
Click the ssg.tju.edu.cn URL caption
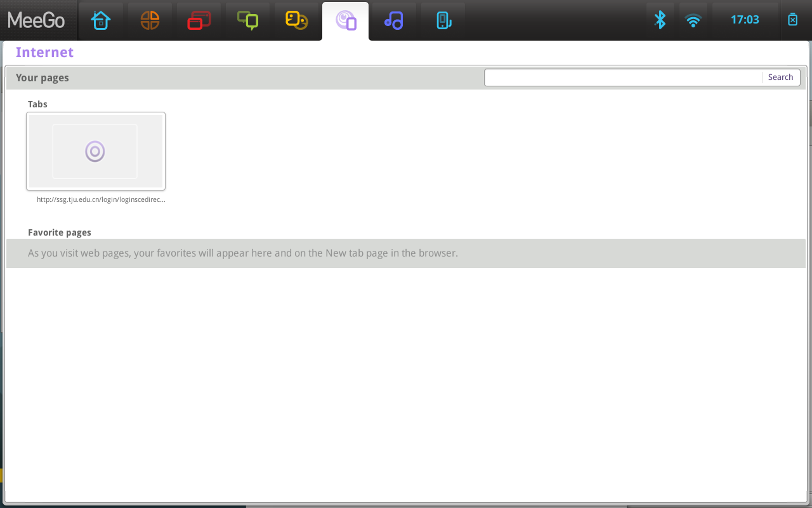101,199
